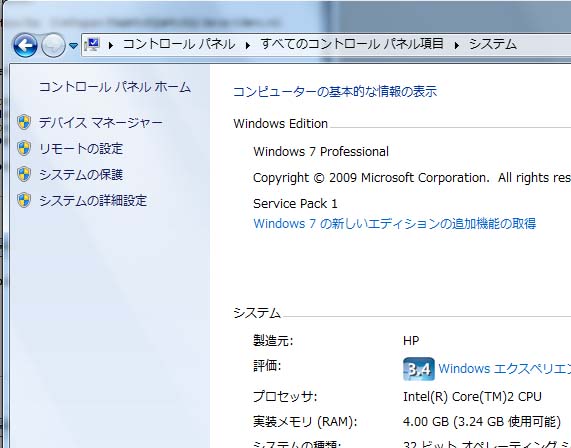Open Windows エクスペリエンス index link

[505, 369]
